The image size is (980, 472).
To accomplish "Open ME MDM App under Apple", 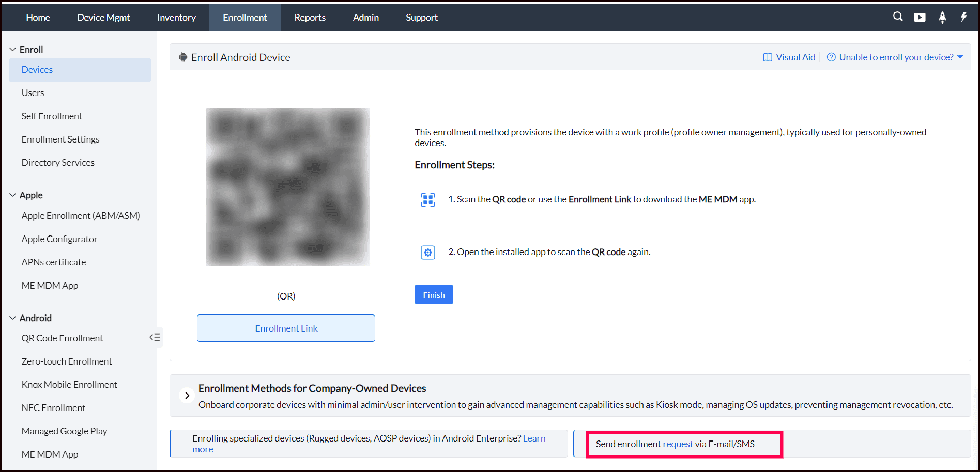I will (x=50, y=286).
